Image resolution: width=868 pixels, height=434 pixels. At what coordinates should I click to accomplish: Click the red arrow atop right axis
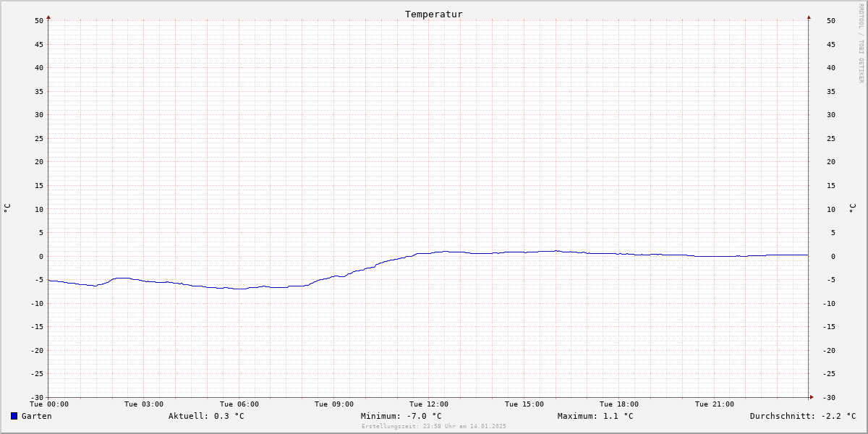tap(809, 17)
